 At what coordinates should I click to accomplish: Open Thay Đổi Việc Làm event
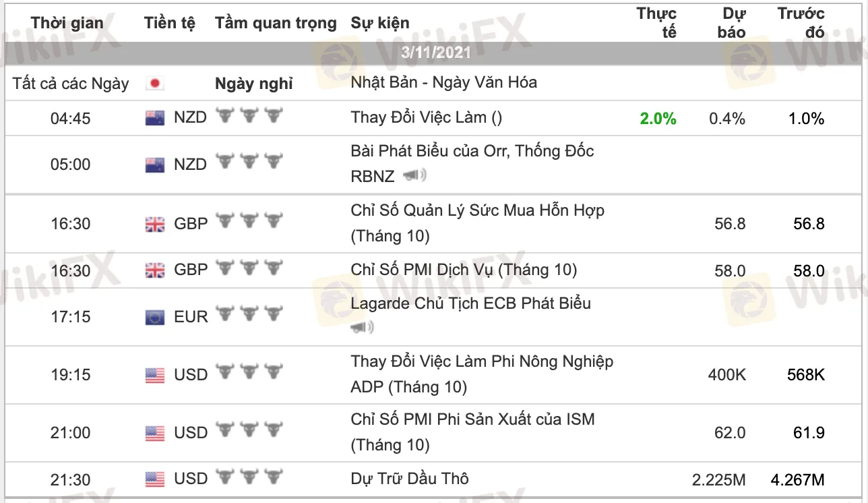click(426, 117)
